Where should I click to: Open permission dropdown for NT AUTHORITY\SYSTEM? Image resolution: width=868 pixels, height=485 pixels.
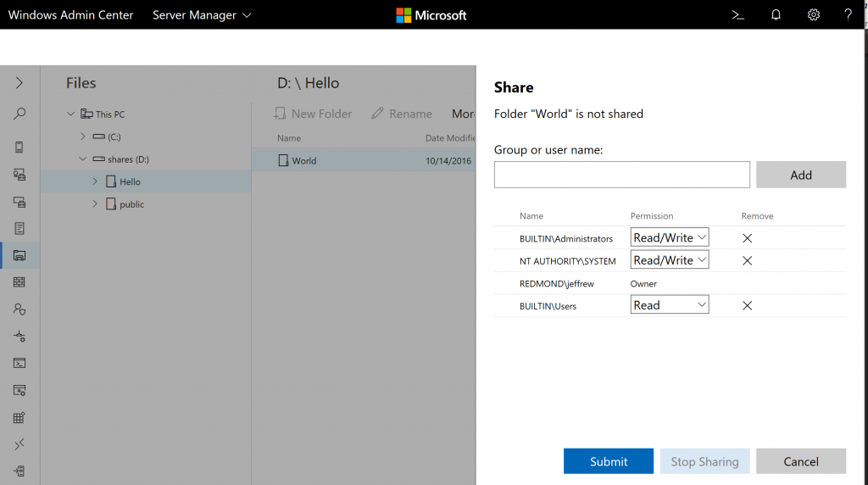pos(670,260)
